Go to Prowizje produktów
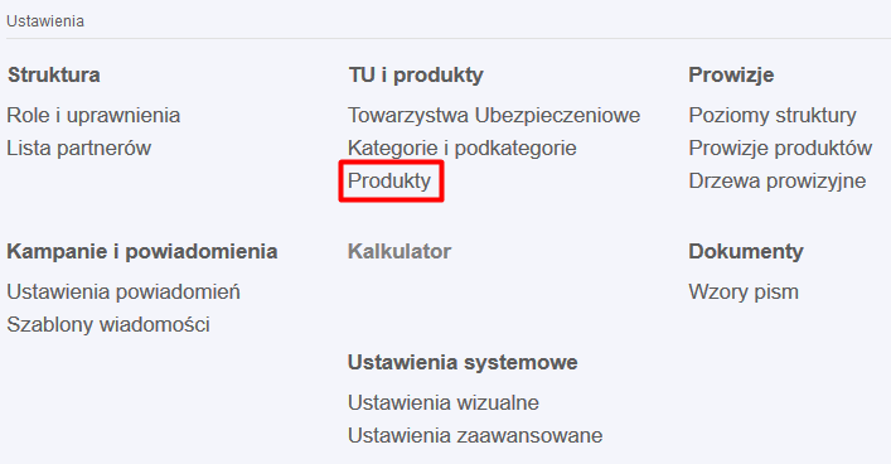The height and width of the screenshot is (464, 891). (x=780, y=148)
